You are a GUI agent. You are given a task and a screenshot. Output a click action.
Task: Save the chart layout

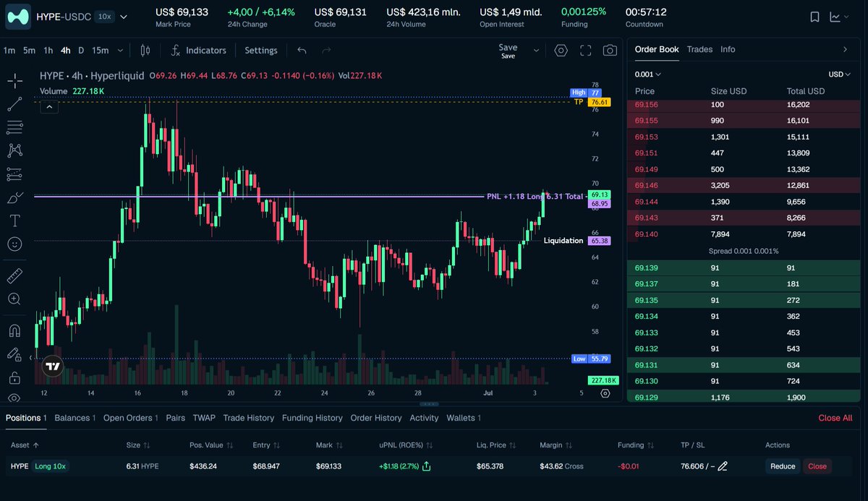point(508,51)
